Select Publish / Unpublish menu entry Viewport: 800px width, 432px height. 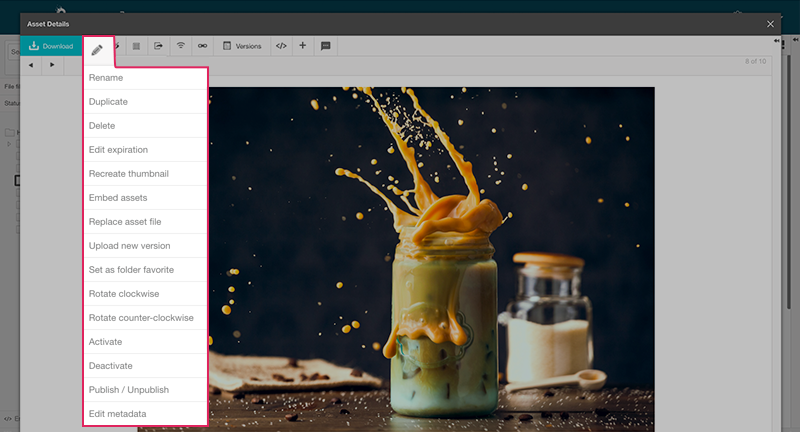145,390
